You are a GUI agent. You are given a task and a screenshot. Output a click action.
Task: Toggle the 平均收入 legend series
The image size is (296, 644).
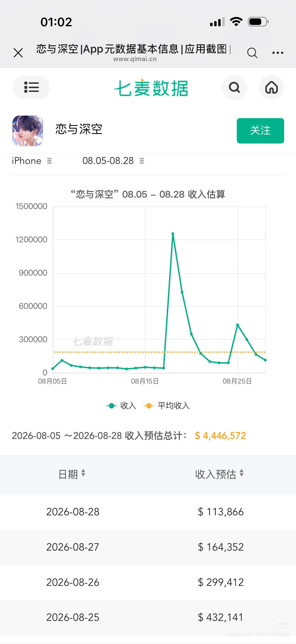coord(166,406)
